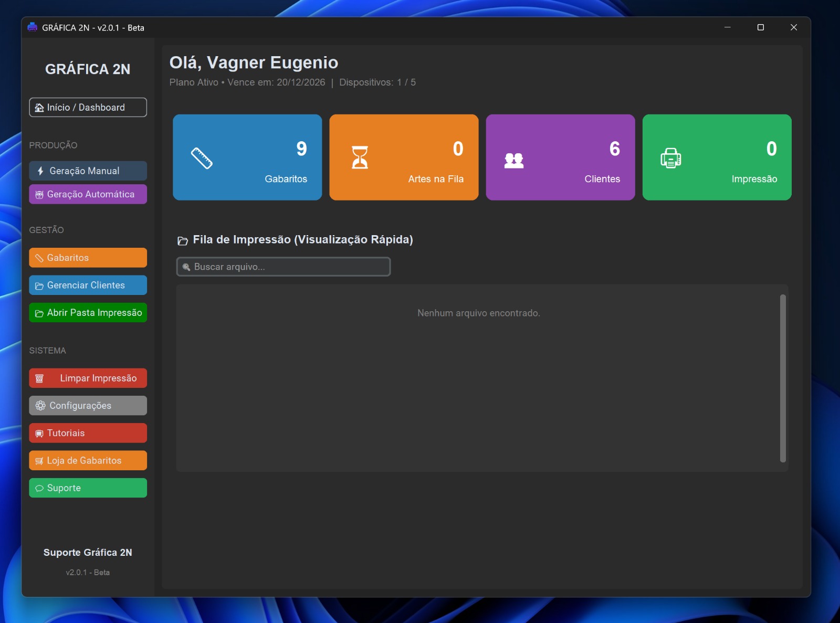This screenshot has height=623, width=840.
Task: Click the house icon in Início / Dashboard
Action: pos(39,108)
